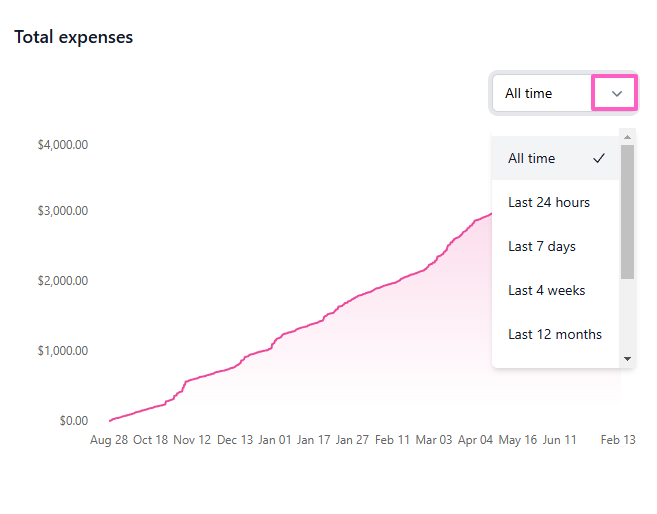The height and width of the screenshot is (514, 657).
Task: Click the dropdown chevron arrow button
Action: [616, 93]
